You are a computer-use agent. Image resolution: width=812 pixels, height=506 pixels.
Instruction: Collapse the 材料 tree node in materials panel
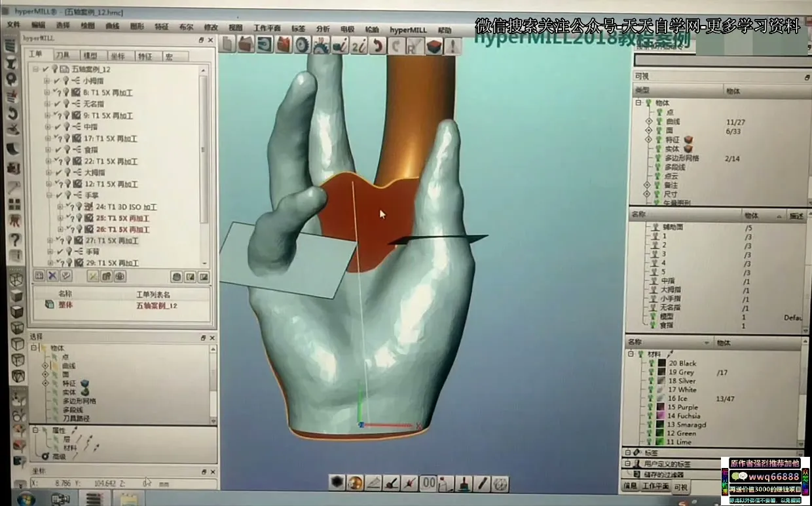click(x=631, y=354)
